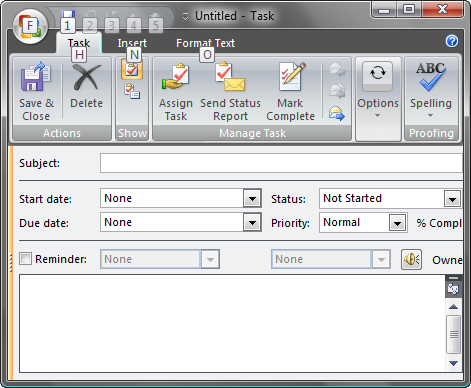Enable the Reminder checkbox
Image resolution: width=471 pixels, height=388 pixels.
25,259
